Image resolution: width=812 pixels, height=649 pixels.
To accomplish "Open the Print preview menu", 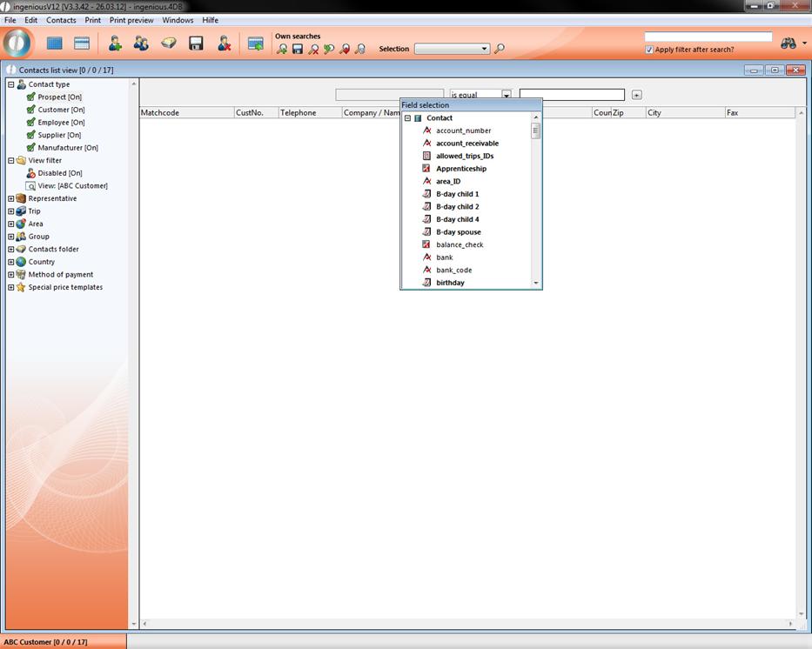I will pyautogui.click(x=131, y=20).
